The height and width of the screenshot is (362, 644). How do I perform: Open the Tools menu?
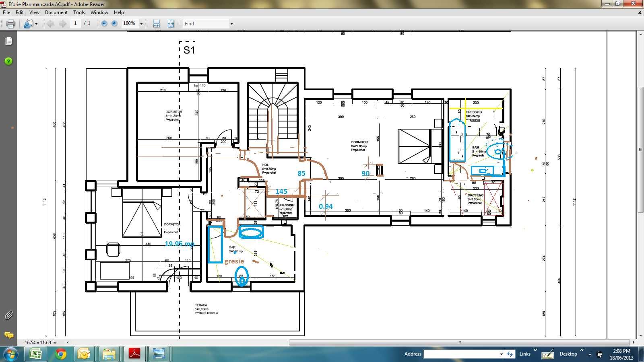(79, 12)
